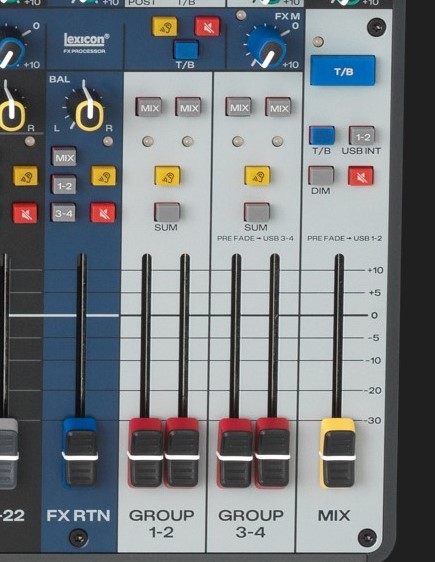Click the "PRE FADE → USB 1-2" label
Image resolution: width=435 pixels, height=562 pixels.
[x=344, y=238]
